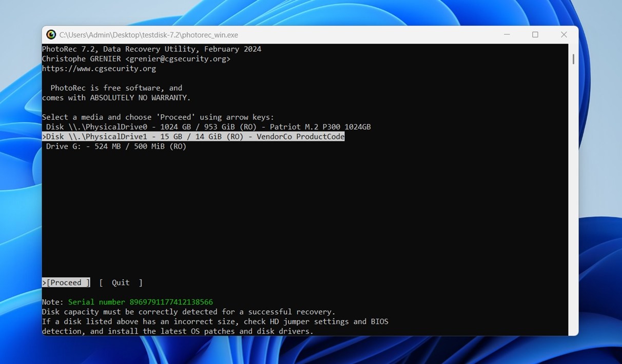This screenshot has height=364, width=622.
Task: Minimize the photorec_win.exe console window
Action: [507, 35]
